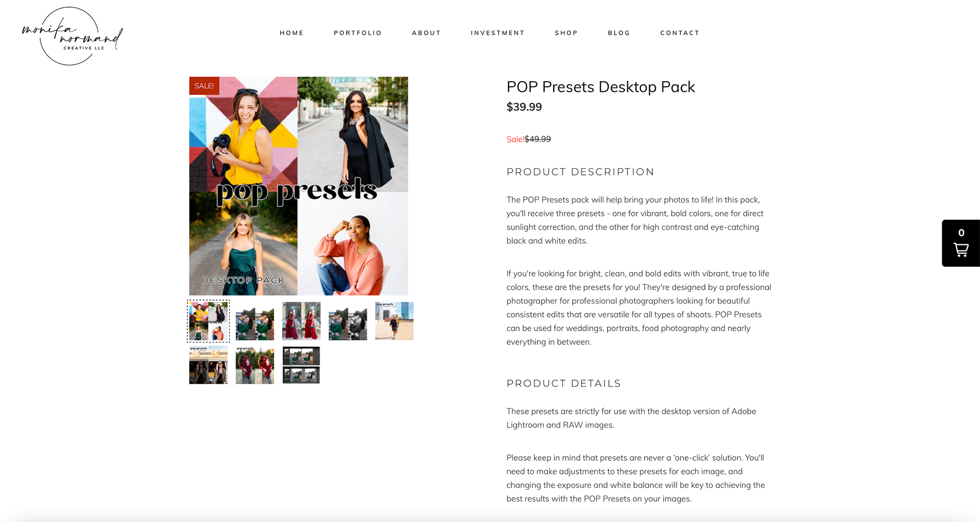Screen dimensions: 980x522
Task: Click the red SALE! badge
Action: coord(204,86)
